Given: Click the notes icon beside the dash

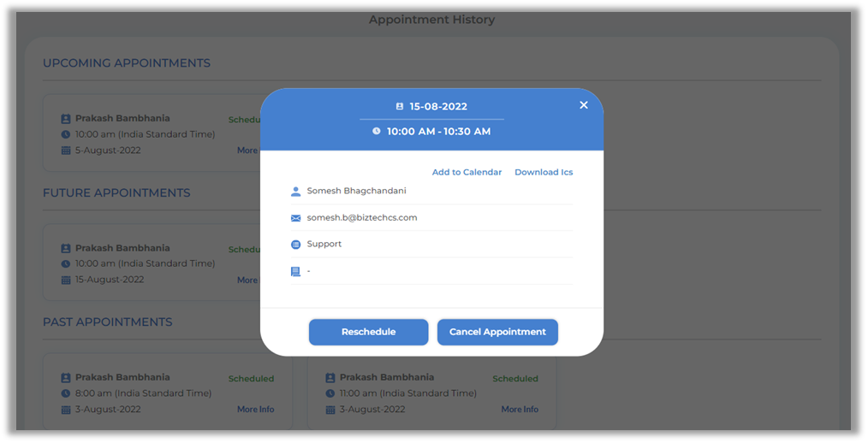Looking at the screenshot, I should click(x=296, y=271).
